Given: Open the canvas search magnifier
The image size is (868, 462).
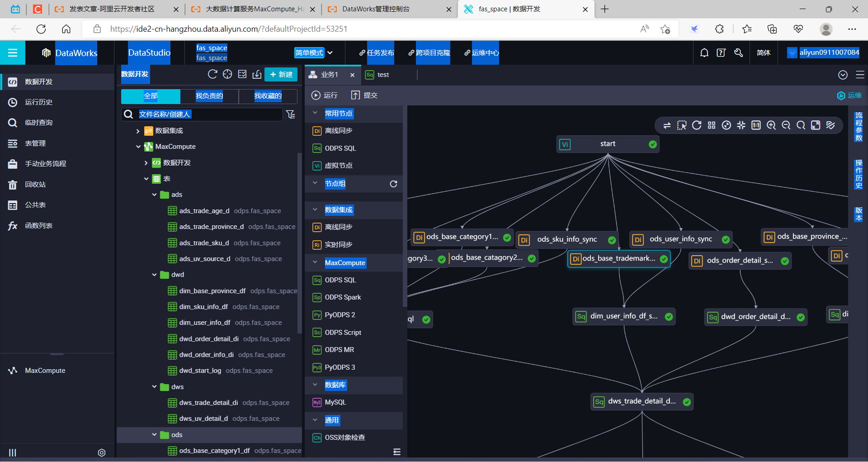Looking at the screenshot, I should coord(801,125).
